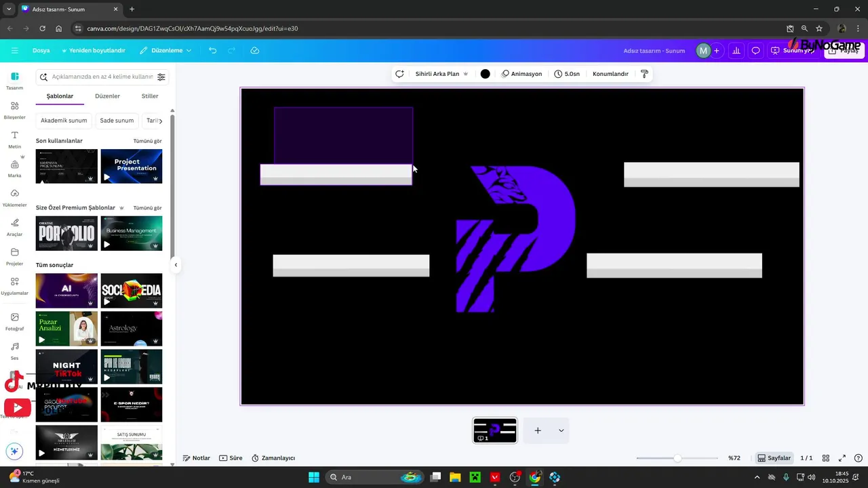868x488 pixels.
Task: Choose the Astrology template
Action: tap(132, 329)
